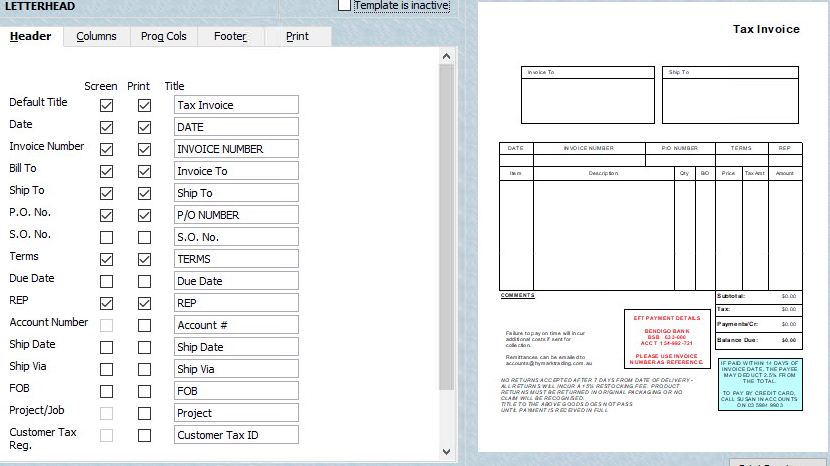830x466 pixels.
Task: Select the blue early payment discount box
Action: coord(760,384)
